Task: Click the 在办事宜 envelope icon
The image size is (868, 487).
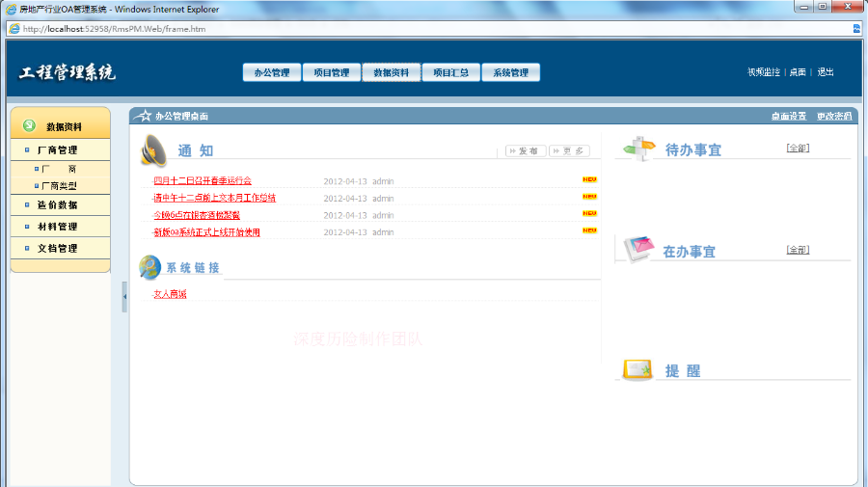Action: click(x=638, y=249)
